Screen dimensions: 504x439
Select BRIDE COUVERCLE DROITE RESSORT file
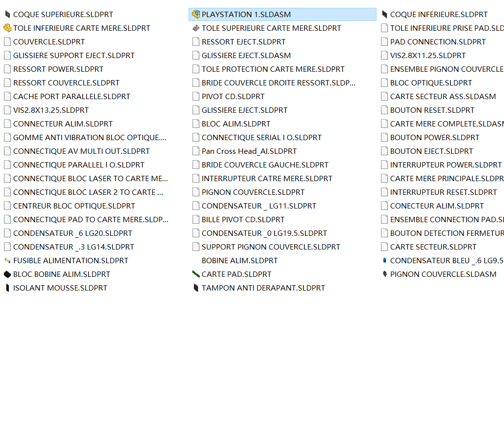[278, 83]
